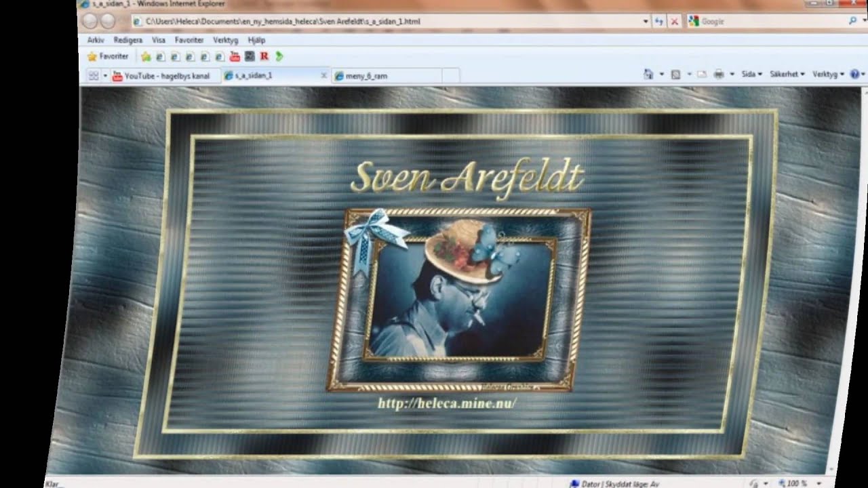Click the Home page icon

(x=648, y=75)
